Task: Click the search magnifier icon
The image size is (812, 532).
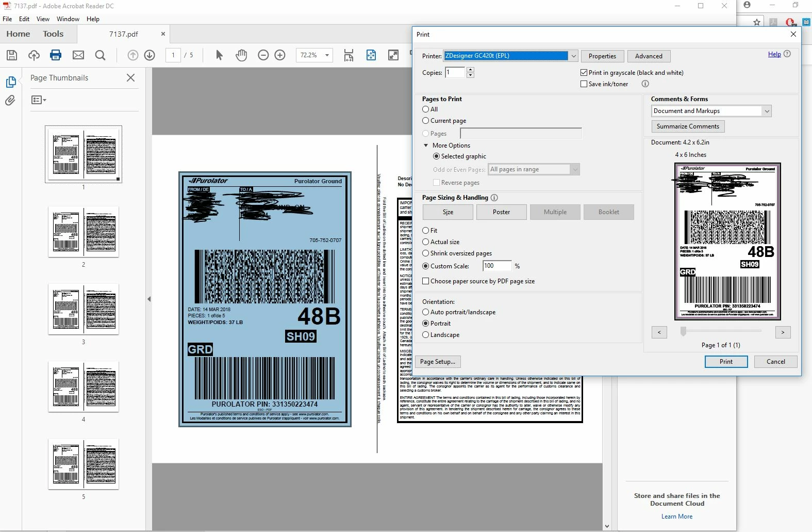Action: coord(101,55)
